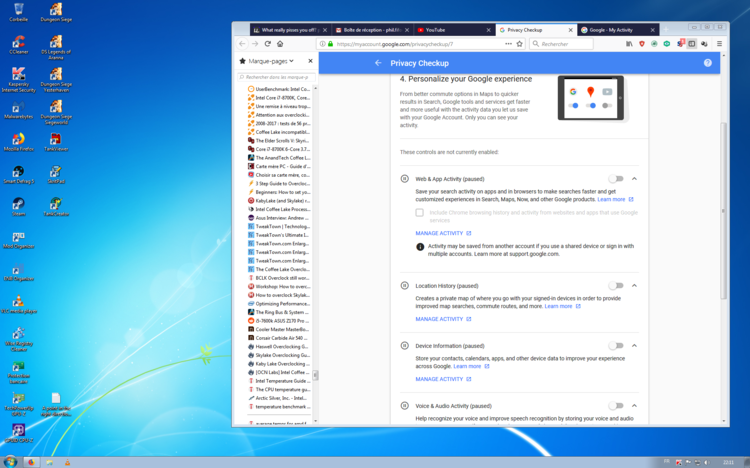Image resolution: width=750 pixels, height=468 pixels.
Task: Click the address bar URL
Action: coord(395,44)
